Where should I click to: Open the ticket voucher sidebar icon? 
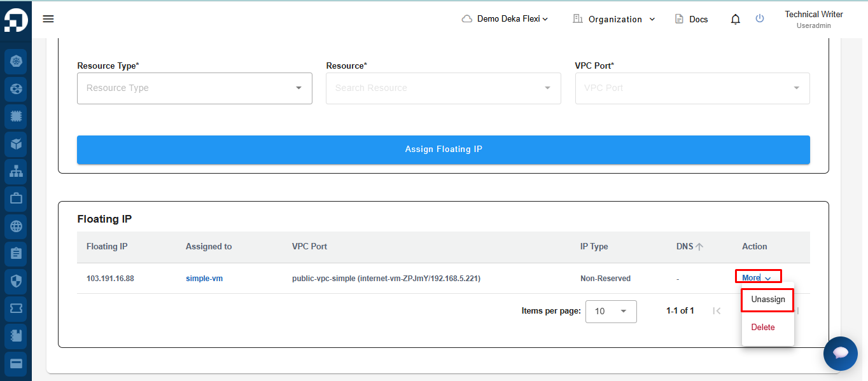pyautogui.click(x=16, y=308)
